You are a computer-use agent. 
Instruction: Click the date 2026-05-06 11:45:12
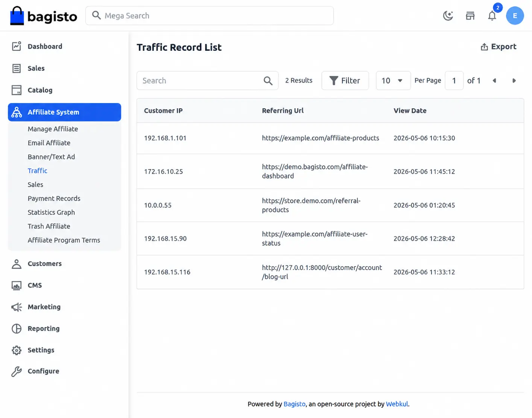(x=424, y=171)
